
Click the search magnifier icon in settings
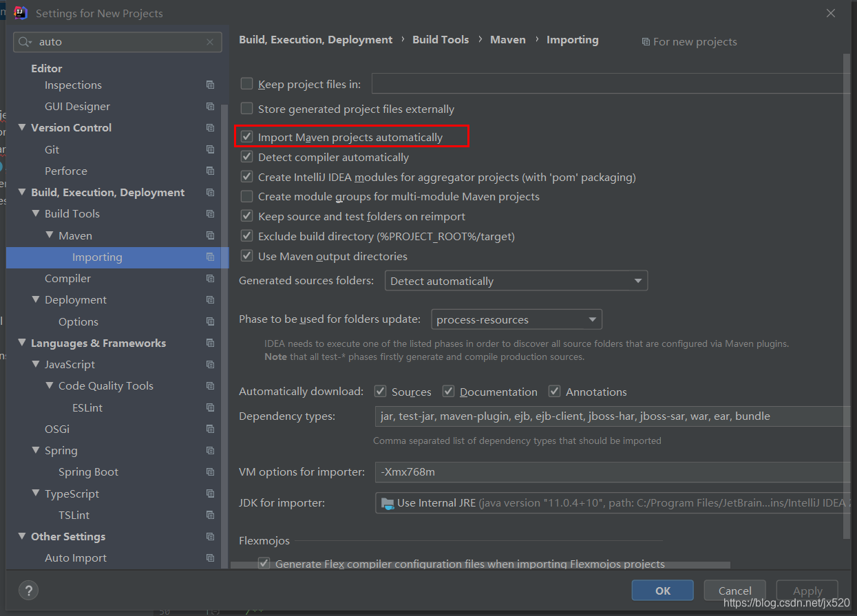25,42
